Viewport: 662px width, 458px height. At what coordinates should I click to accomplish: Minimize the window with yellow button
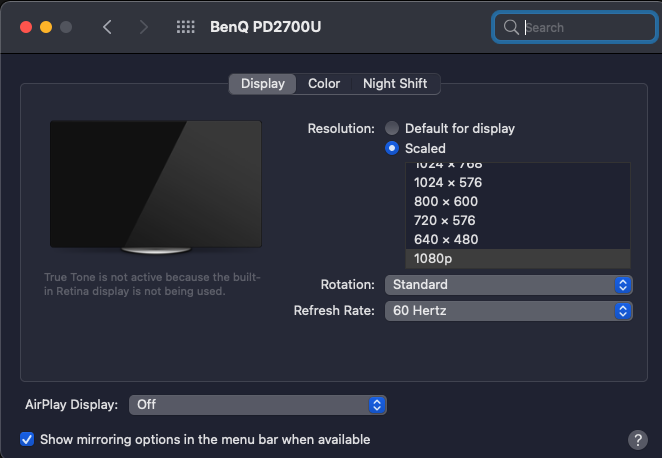pyautogui.click(x=46, y=27)
